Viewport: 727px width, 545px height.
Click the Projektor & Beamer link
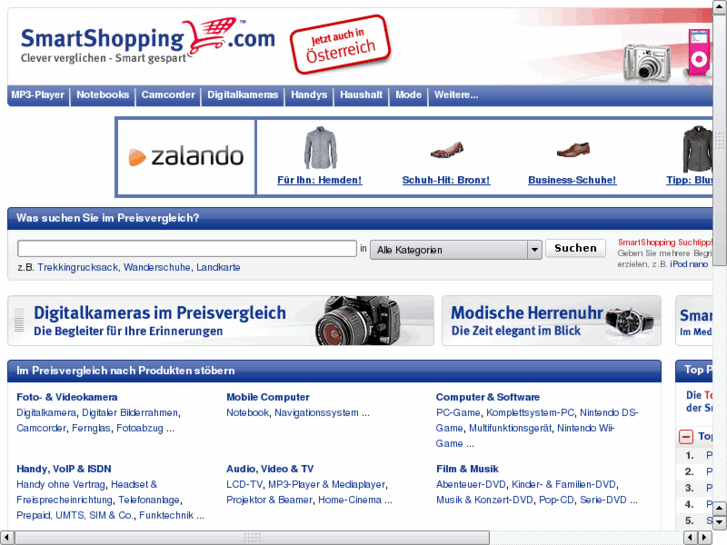(269, 500)
